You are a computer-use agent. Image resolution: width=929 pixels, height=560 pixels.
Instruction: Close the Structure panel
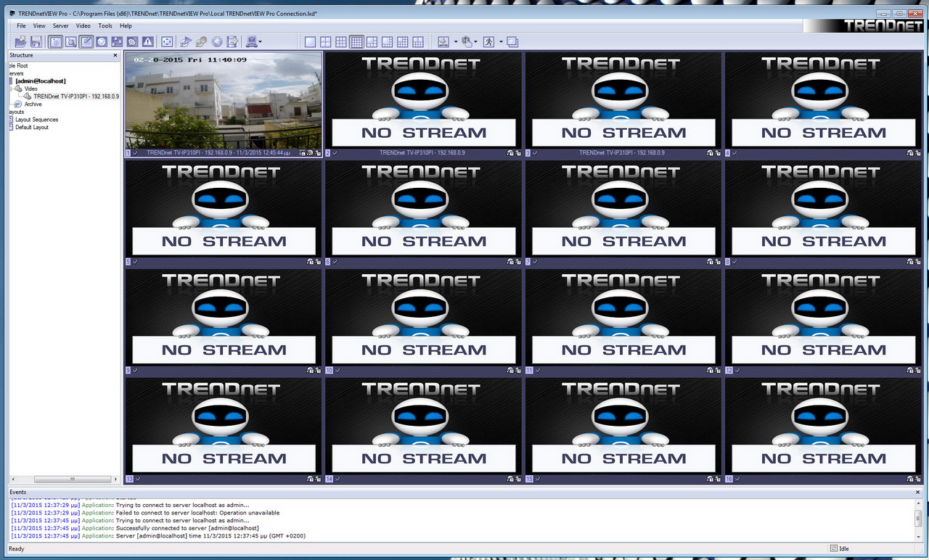tap(115, 55)
